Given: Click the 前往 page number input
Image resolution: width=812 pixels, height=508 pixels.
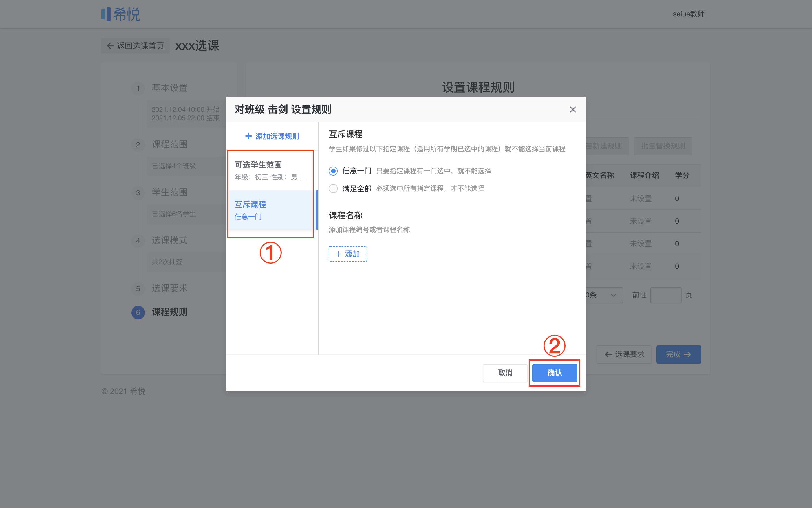Looking at the screenshot, I should pyautogui.click(x=666, y=295).
